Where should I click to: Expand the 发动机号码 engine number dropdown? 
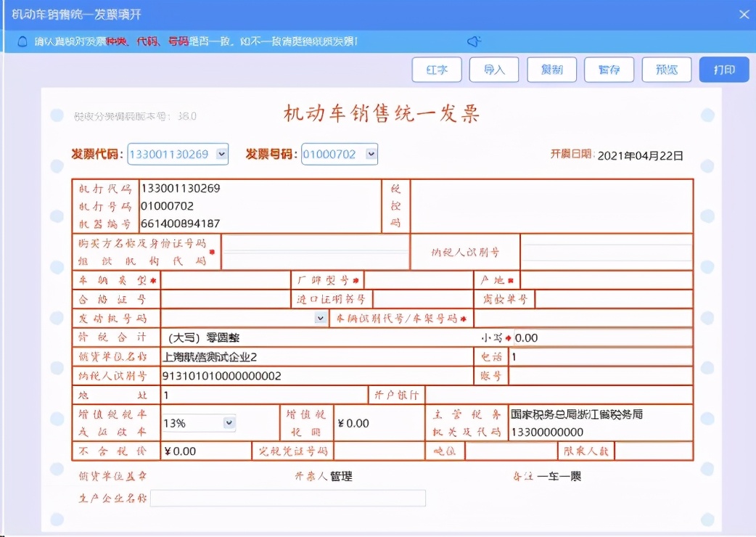tap(319, 318)
